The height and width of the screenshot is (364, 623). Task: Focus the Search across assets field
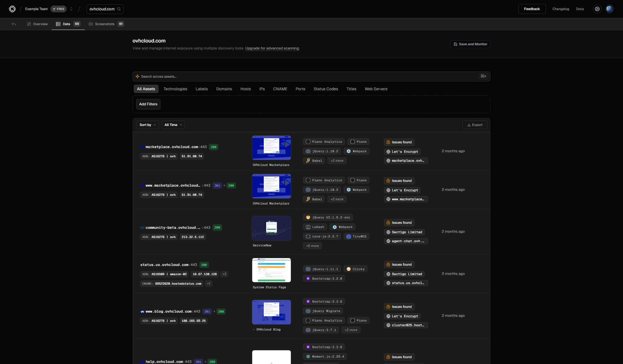[x=311, y=77]
